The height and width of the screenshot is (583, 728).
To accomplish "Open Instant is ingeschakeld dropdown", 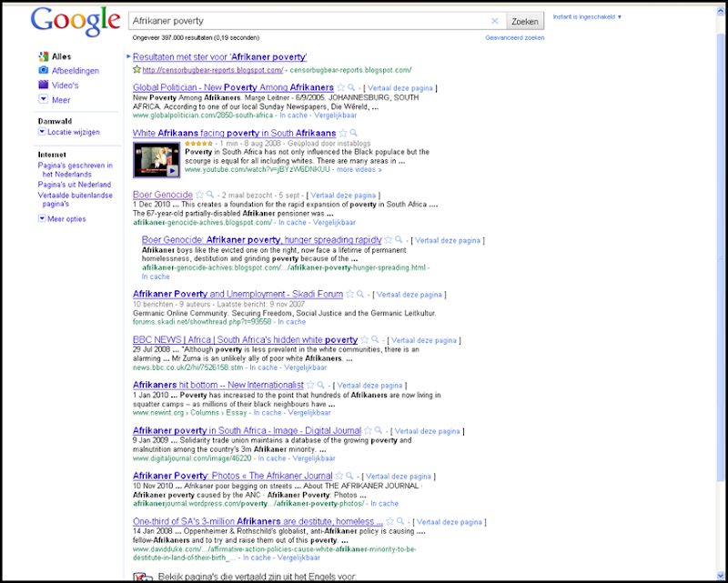I will (x=587, y=16).
